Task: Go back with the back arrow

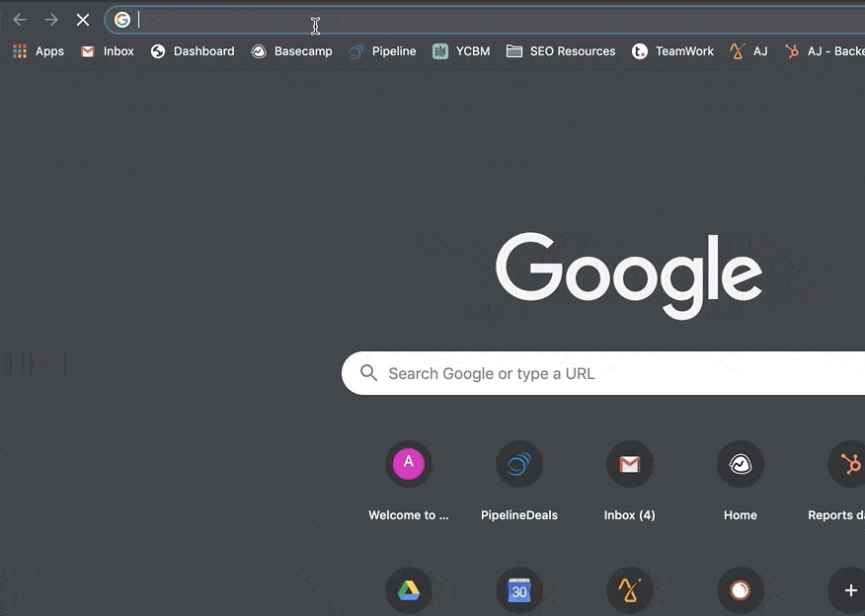Action: (x=20, y=20)
